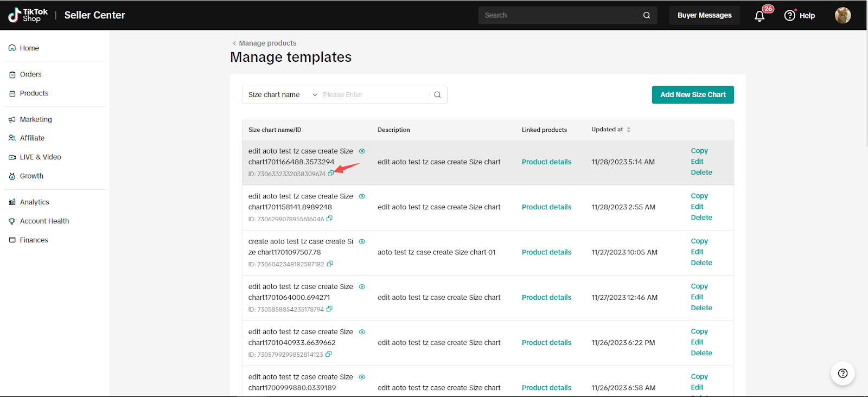Toggle preview eye for chart1701166488.3573294
This screenshot has width=868, height=397.
click(362, 151)
